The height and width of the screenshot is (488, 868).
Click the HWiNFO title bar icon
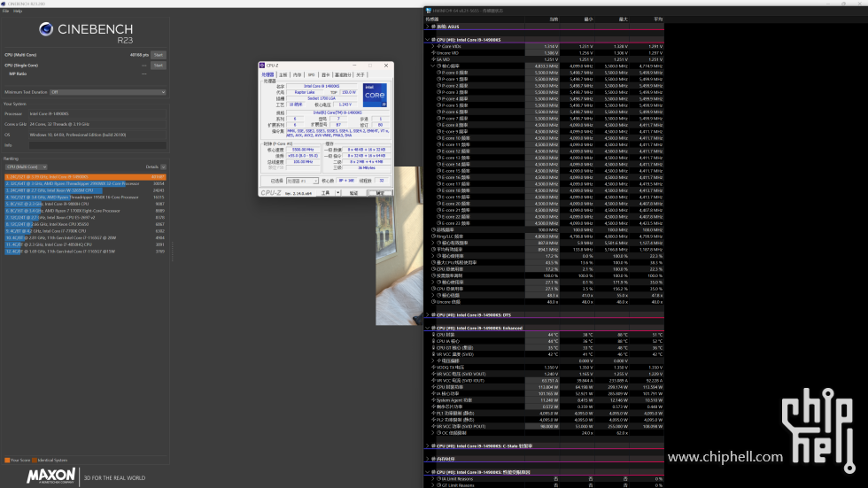click(429, 11)
